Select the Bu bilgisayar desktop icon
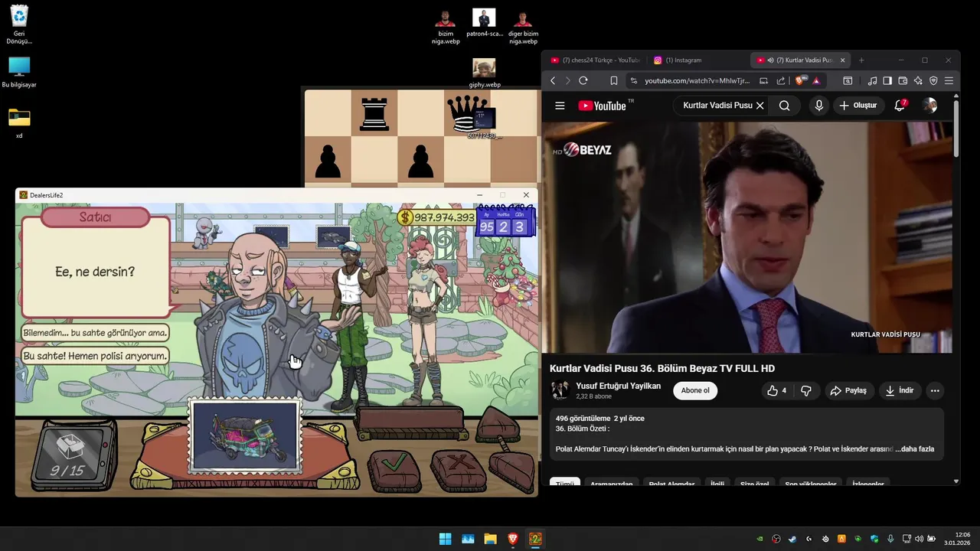The height and width of the screenshot is (551, 980). (19, 73)
